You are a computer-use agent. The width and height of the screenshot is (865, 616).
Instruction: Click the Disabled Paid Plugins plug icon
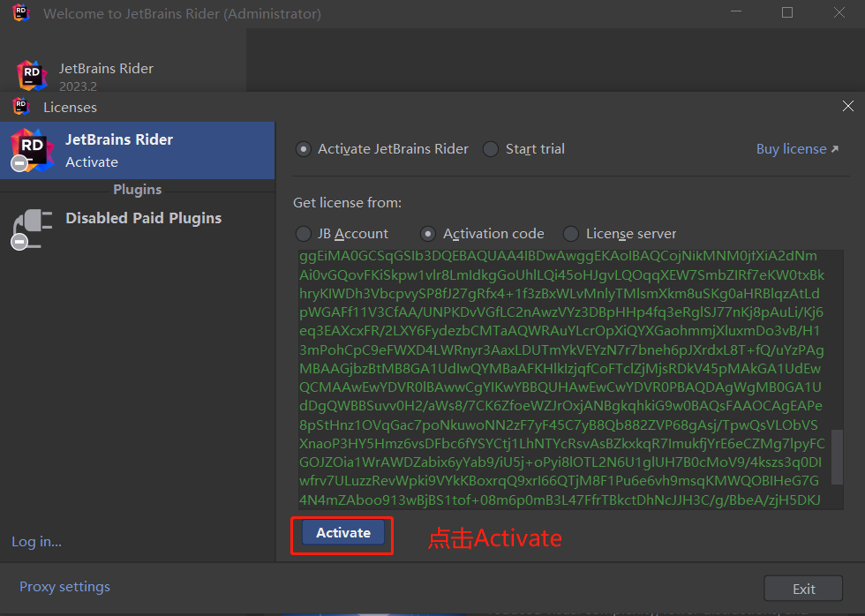click(32, 229)
